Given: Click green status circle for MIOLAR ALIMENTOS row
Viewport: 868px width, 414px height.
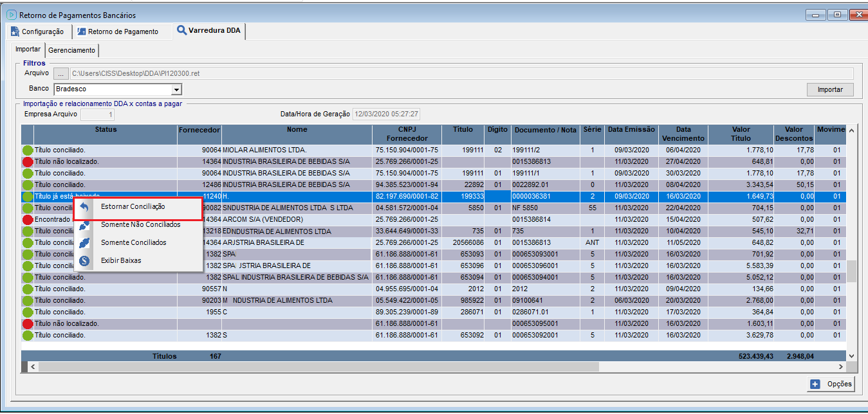Looking at the screenshot, I should tap(28, 150).
